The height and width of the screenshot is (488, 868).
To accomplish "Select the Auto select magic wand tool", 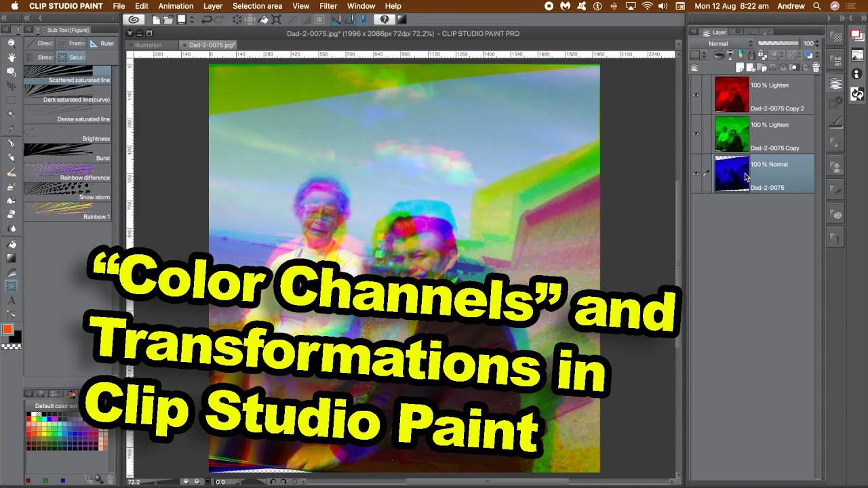I will click(x=12, y=115).
